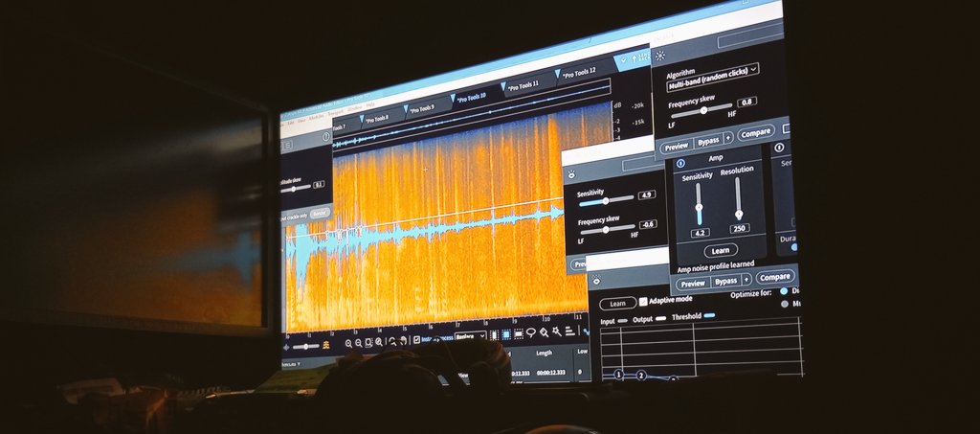Click the harmonic selection bars icon
Image resolution: width=980 pixels, height=434 pixels.
point(570,331)
